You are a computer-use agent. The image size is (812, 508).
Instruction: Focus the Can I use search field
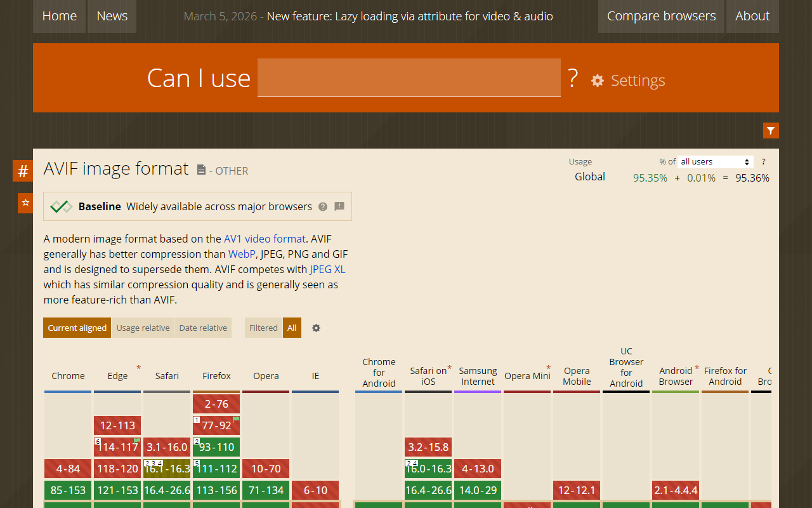[x=409, y=77]
